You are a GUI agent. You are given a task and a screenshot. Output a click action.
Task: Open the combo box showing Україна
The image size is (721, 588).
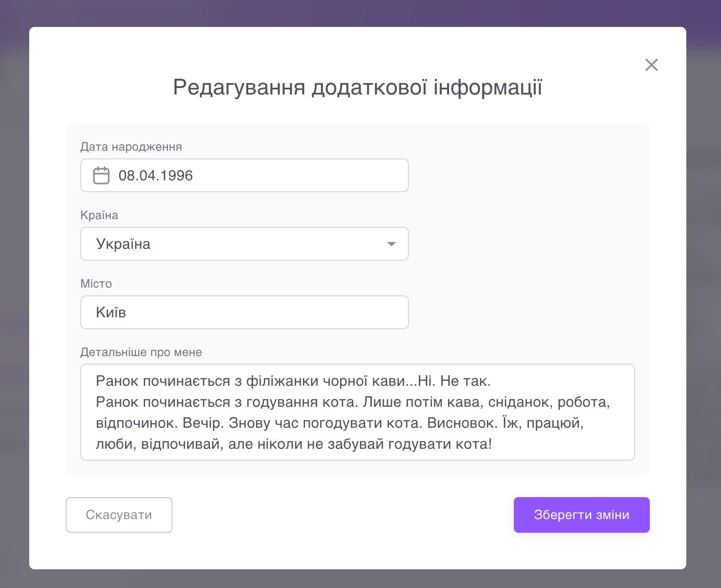(237, 244)
